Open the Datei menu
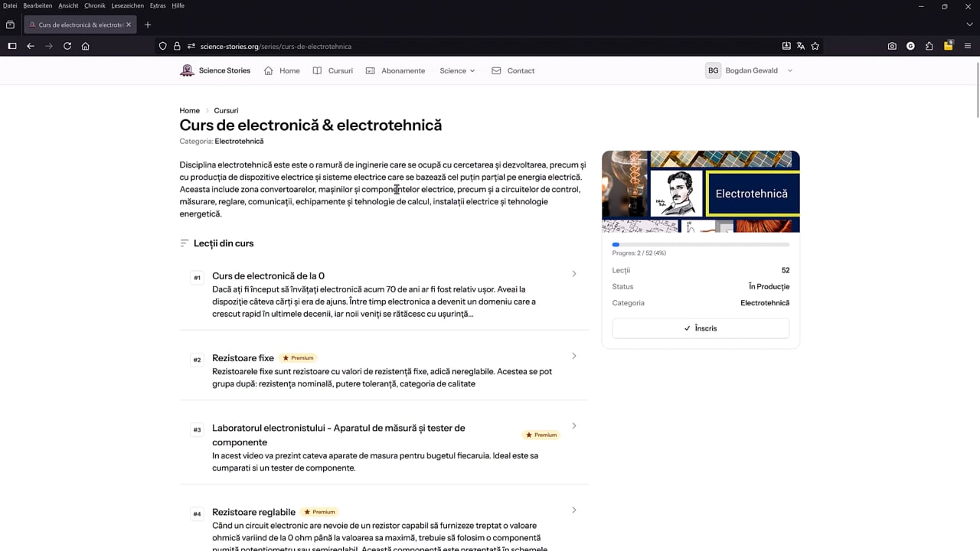This screenshot has height=551, width=980. [x=10, y=5]
